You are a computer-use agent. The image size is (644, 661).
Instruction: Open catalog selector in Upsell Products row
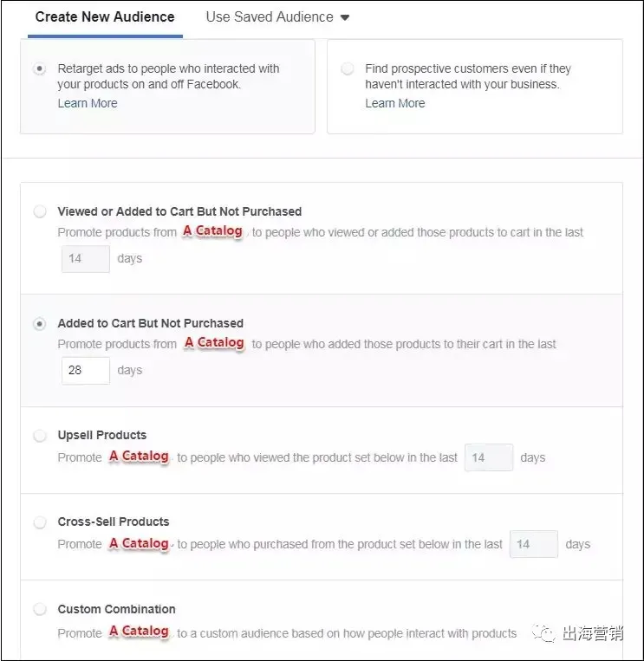coord(140,457)
